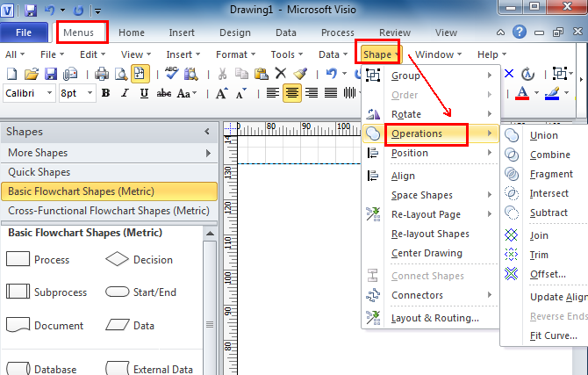
Task: Open the Menus tab
Action: (78, 32)
